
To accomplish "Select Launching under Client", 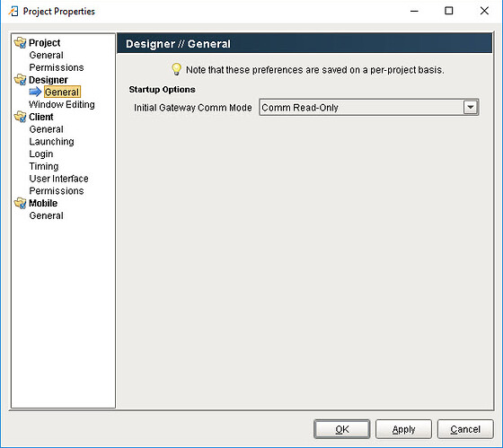I will click(x=52, y=142).
